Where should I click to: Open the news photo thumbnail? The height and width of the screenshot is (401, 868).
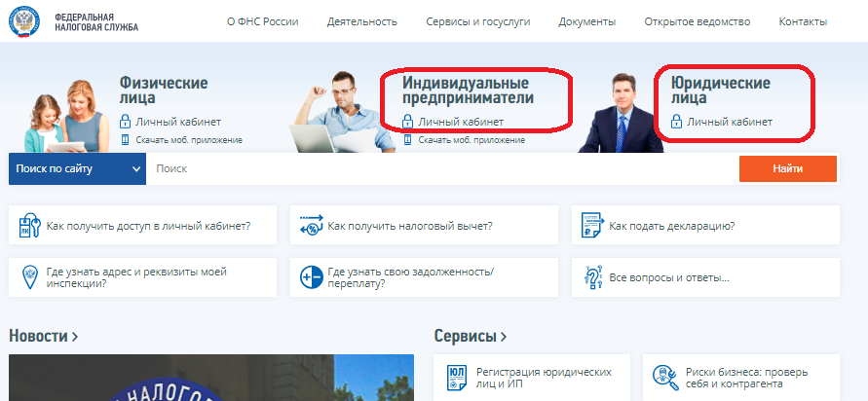[211, 379]
